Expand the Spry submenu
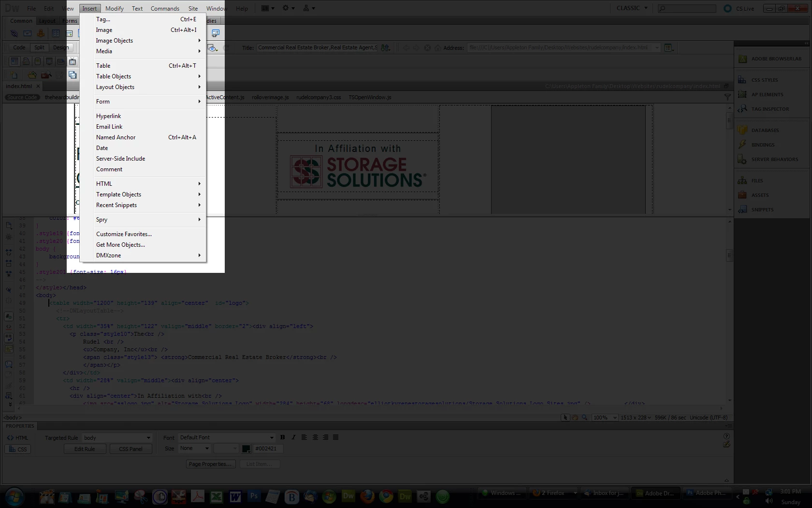Viewport: 812px width, 508px height. pyautogui.click(x=149, y=220)
